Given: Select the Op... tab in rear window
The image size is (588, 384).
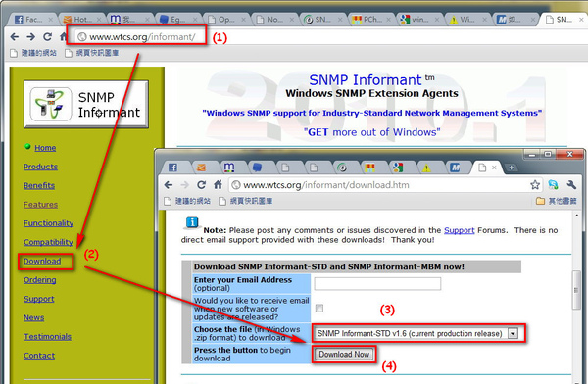Looking at the screenshot, I should pyautogui.click(x=225, y=19).
